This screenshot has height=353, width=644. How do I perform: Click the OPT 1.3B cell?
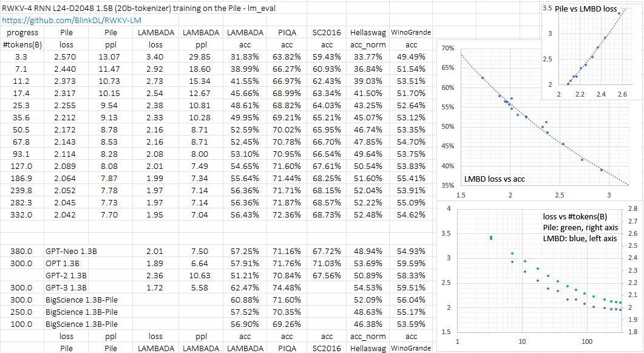tap(63, 263)
